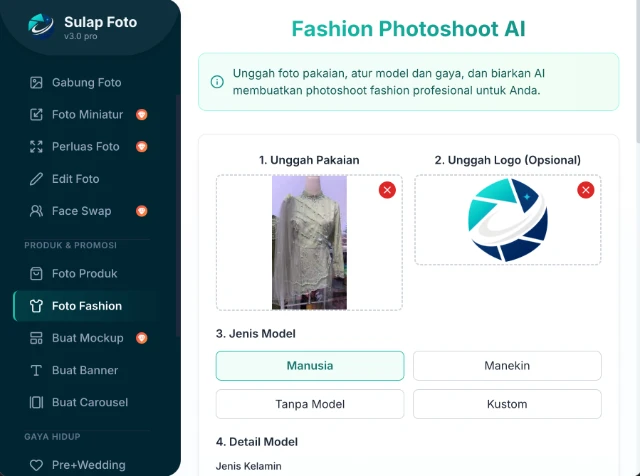Click the Face Swap person icon

point(37,211)
